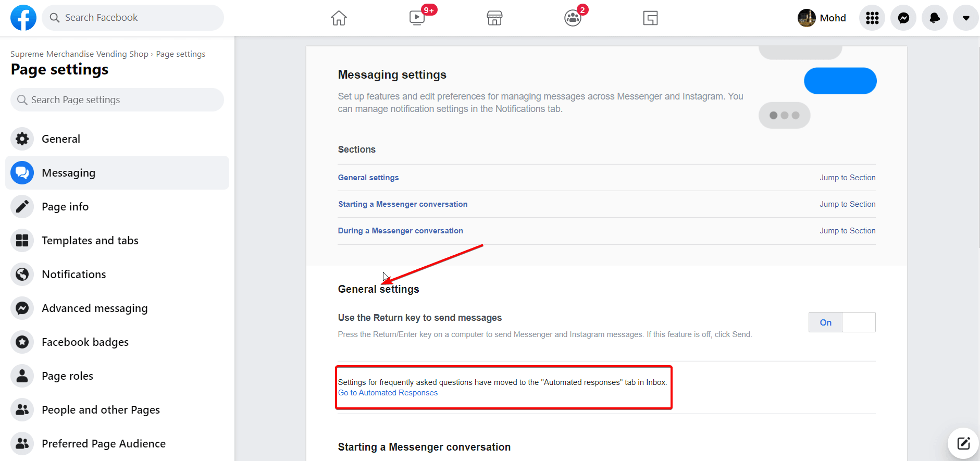
Task: Open Templates and tabs menu item
Action: point(117,241)
